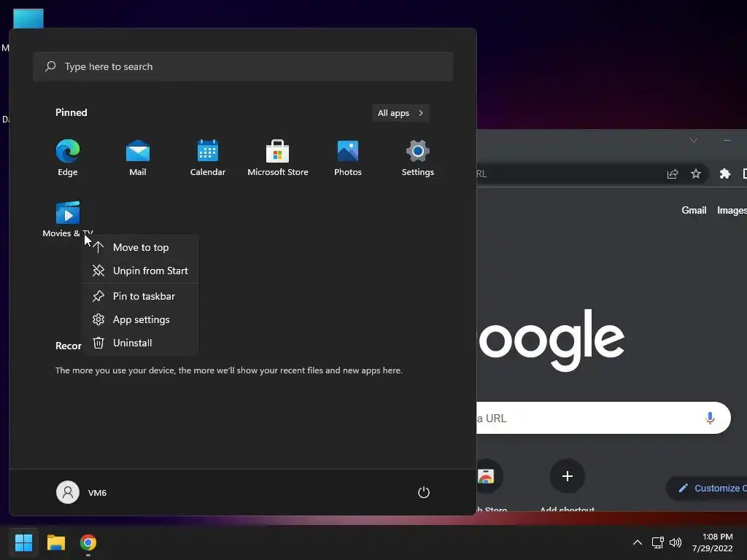Open Settings from the Pinned apps
This screenshot has height=560, width=747.
(418, 158)
